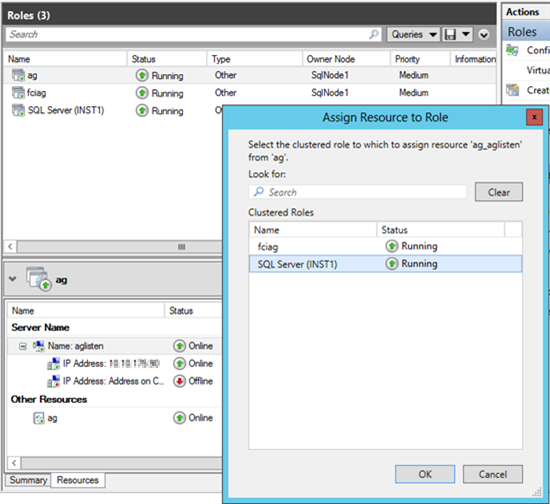Close the Assign Resource to Role dialog
Screen dimensions: 550x504
tap(534, 117)
